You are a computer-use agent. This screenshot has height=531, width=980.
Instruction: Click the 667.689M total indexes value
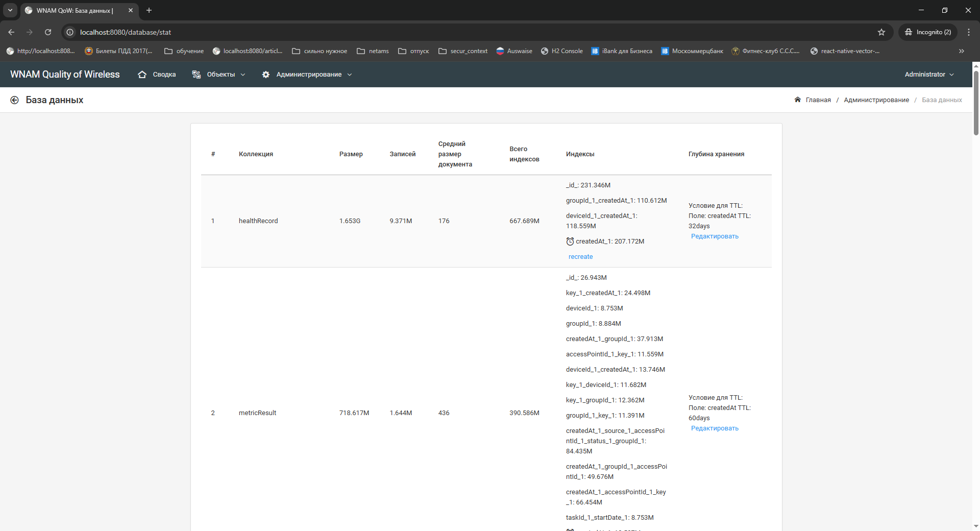(524, 221)
